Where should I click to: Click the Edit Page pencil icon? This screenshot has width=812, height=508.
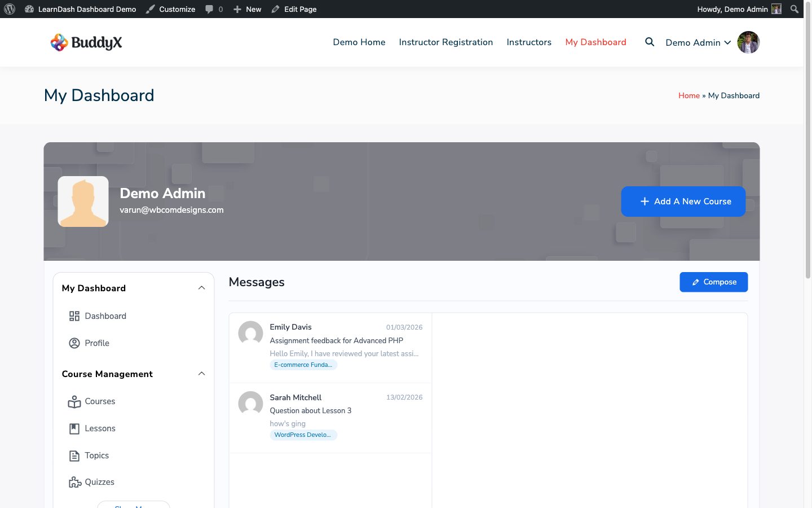(x=275, y=8)
